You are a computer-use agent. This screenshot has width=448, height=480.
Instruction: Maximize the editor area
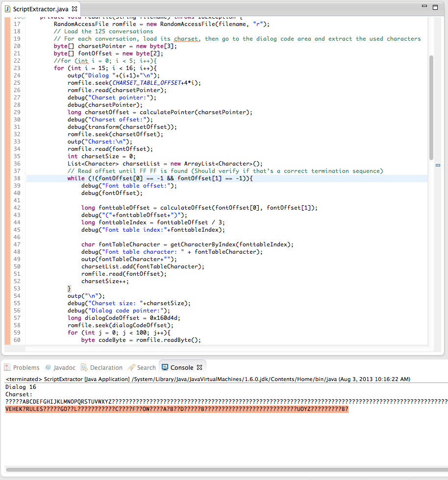coord(435,8)
